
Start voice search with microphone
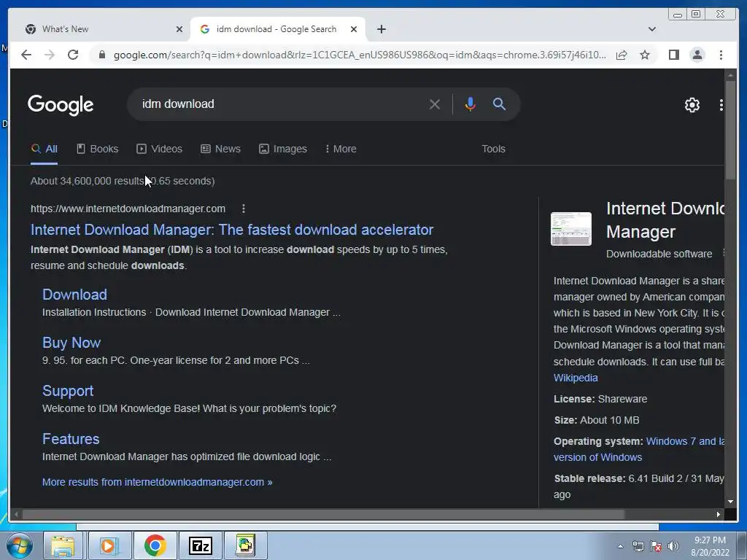coord(470,104)
